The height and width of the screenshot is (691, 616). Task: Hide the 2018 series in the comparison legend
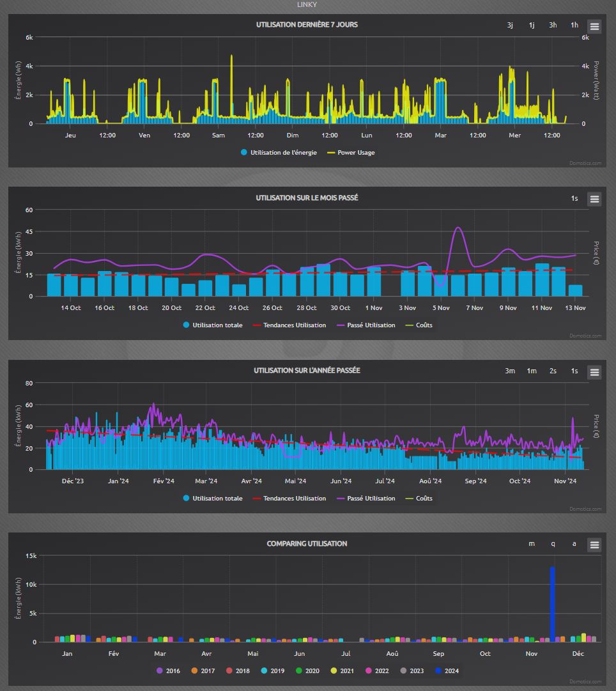pos(238,671)
